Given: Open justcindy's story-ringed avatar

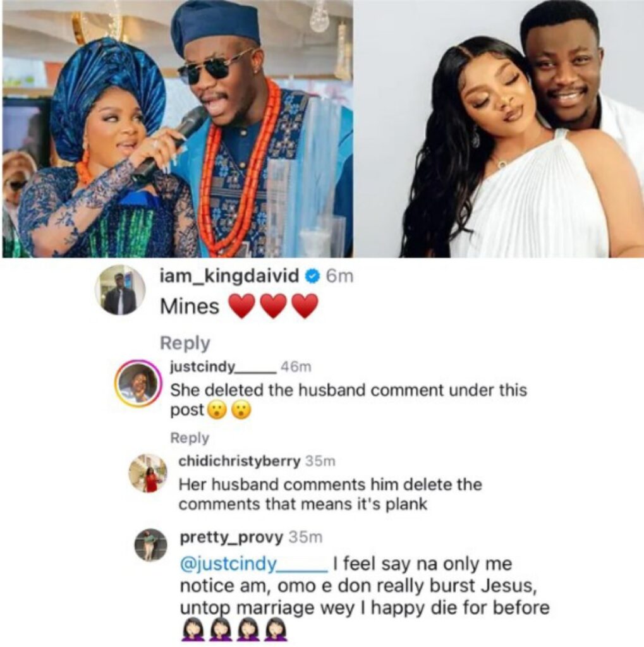Looking at the screenshot, I should coord(137,384).
